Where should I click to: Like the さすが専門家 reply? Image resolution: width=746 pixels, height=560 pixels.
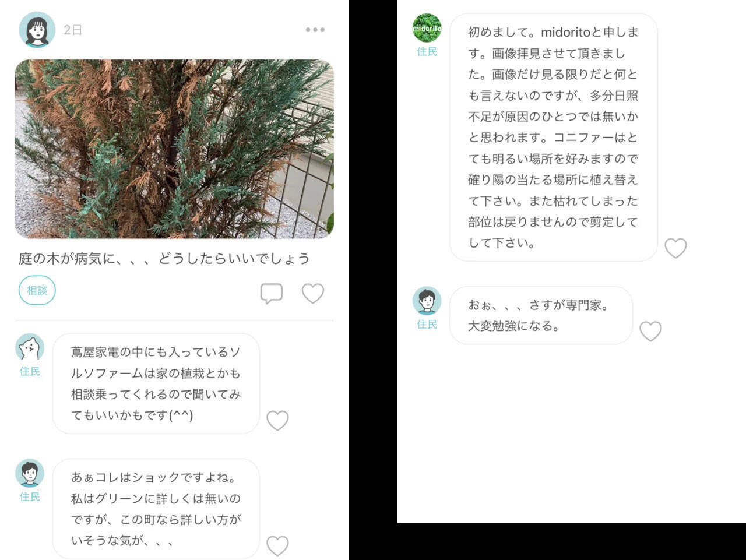click(x=650, y=331)
